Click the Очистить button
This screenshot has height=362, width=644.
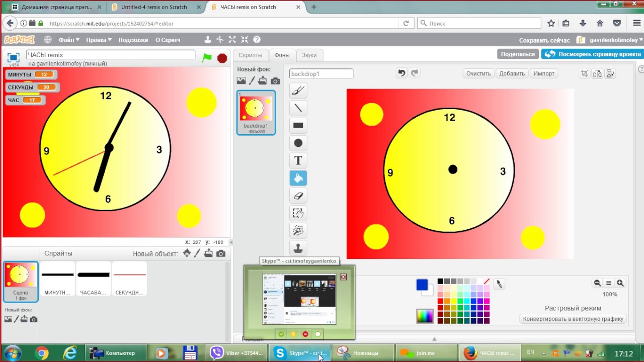[478, 73]
